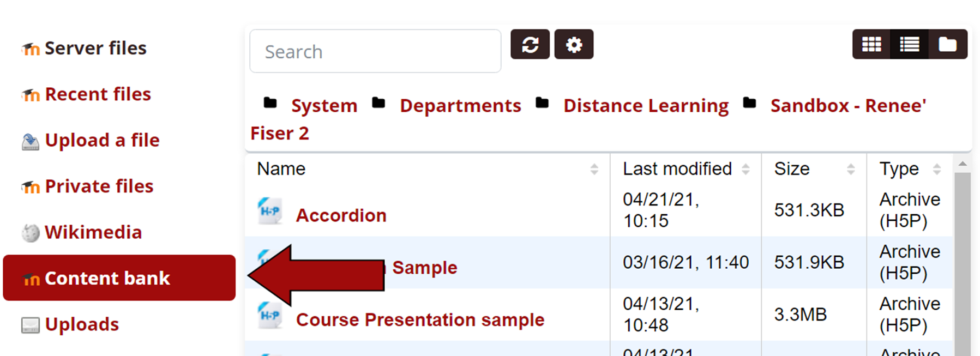
Task: Sort by the Last modified column arrows
Action: click(747, 169)
